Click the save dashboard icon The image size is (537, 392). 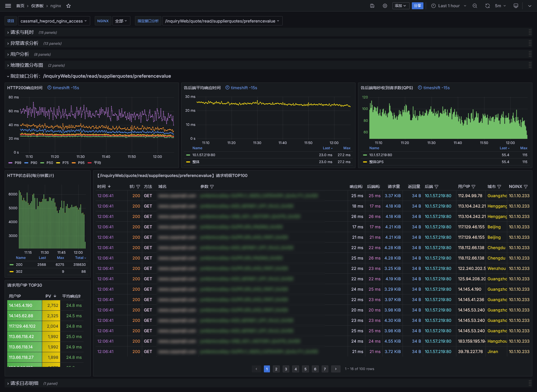(372, 6)
